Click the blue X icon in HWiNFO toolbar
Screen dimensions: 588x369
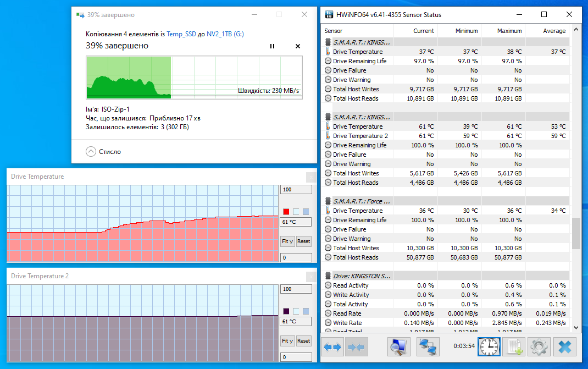point(564,346)
